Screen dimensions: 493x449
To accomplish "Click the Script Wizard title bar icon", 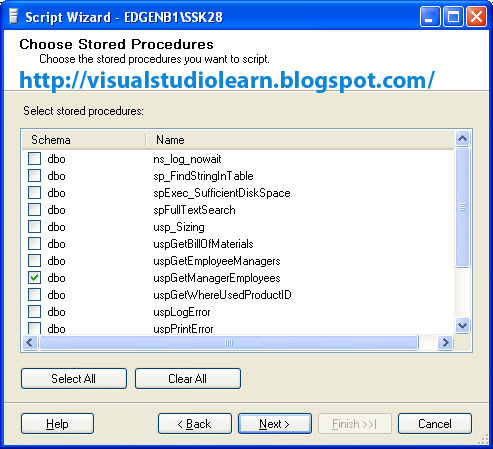I will pyautogui.click(x=13, y=17).
